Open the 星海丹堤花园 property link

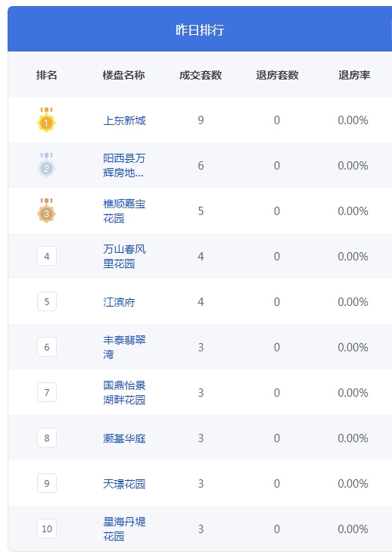coord(124,528)
